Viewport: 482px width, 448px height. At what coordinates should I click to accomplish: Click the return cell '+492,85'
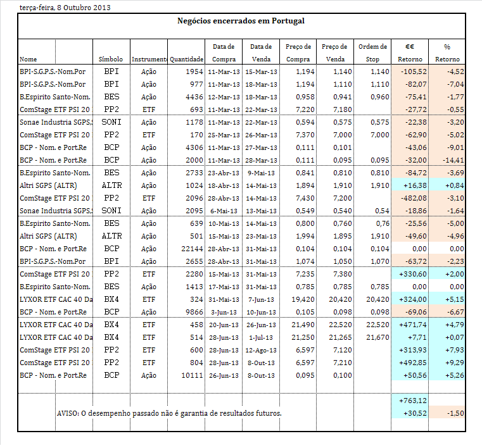(x=413, y=363)
